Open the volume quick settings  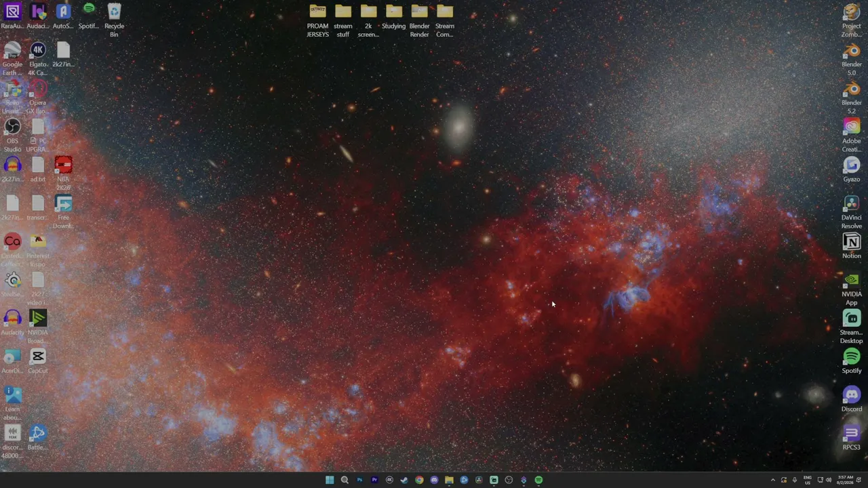(829, 480)
